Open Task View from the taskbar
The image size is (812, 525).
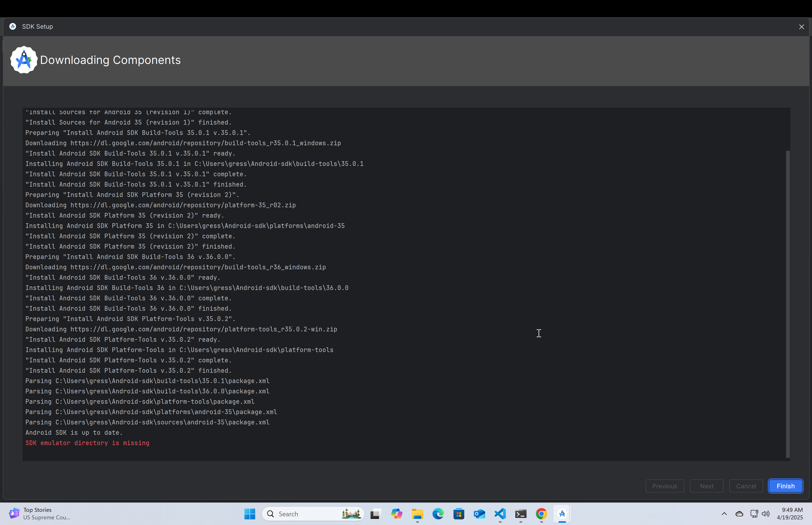pos(375,514)
